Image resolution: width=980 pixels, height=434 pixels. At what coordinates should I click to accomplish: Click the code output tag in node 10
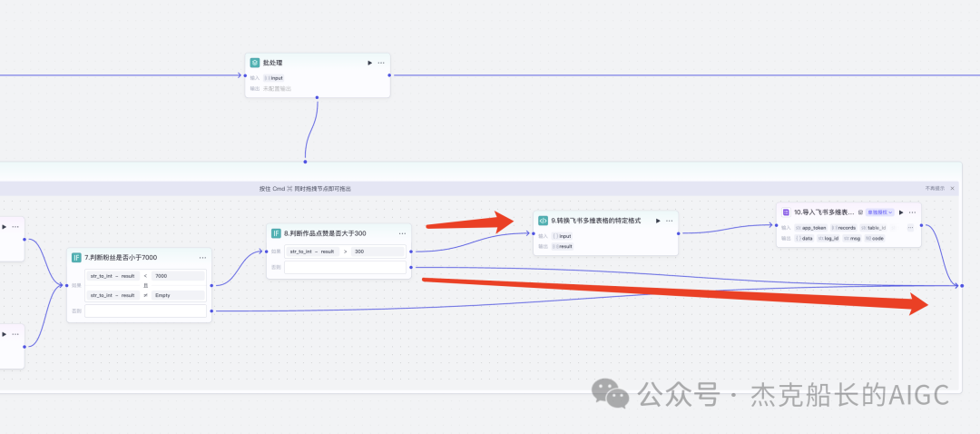[875, 238]
